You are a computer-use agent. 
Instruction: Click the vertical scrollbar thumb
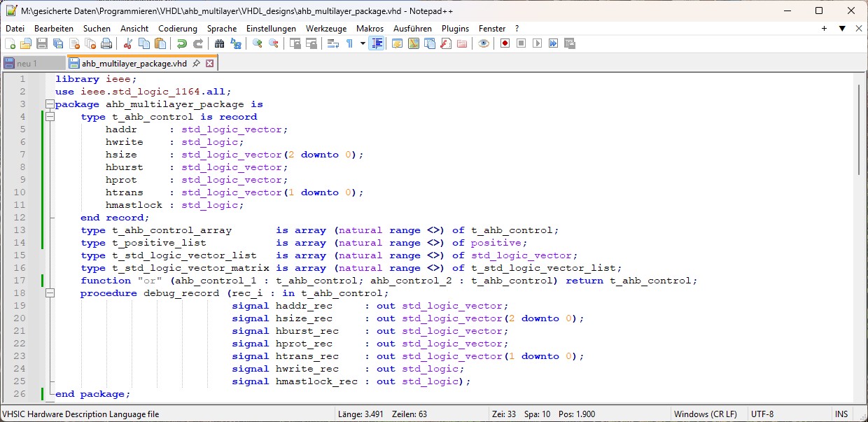(x=860, y=129)
